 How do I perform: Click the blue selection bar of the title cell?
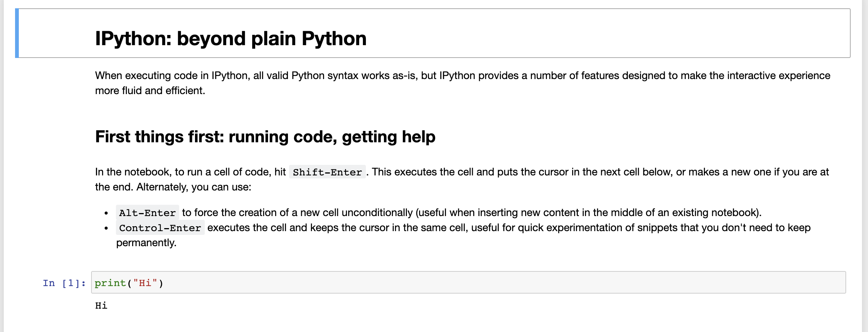(x=17, y=33)
